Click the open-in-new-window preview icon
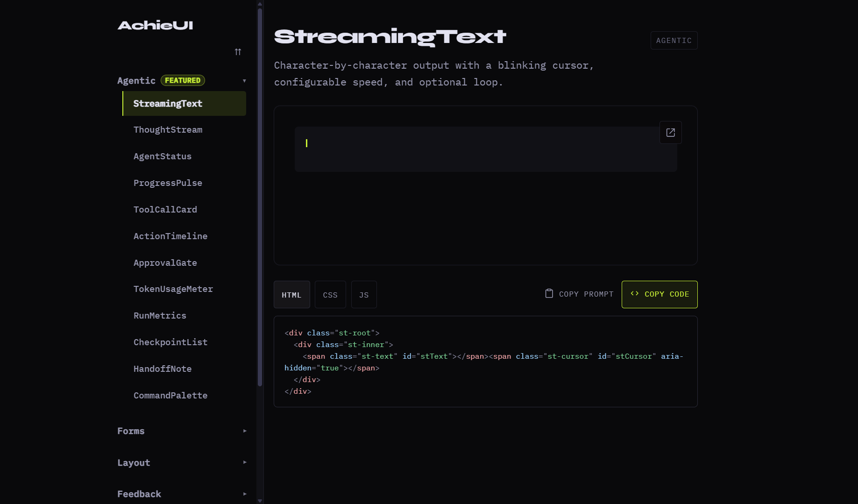Image resolution: width=858 pixels, height=504 pixels. click(670, 133)
